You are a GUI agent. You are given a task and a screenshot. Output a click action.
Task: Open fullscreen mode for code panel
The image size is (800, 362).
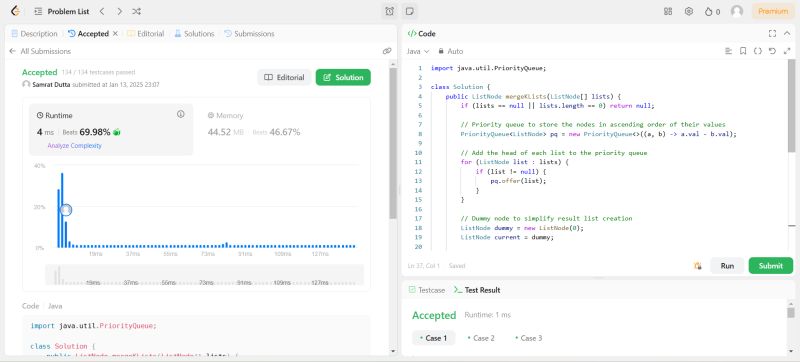point(772,34)
